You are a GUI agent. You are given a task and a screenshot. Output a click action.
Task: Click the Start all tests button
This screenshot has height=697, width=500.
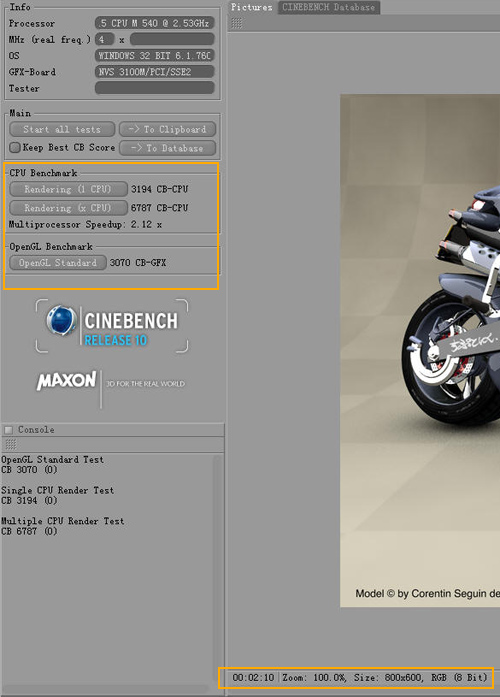(62, 129)
